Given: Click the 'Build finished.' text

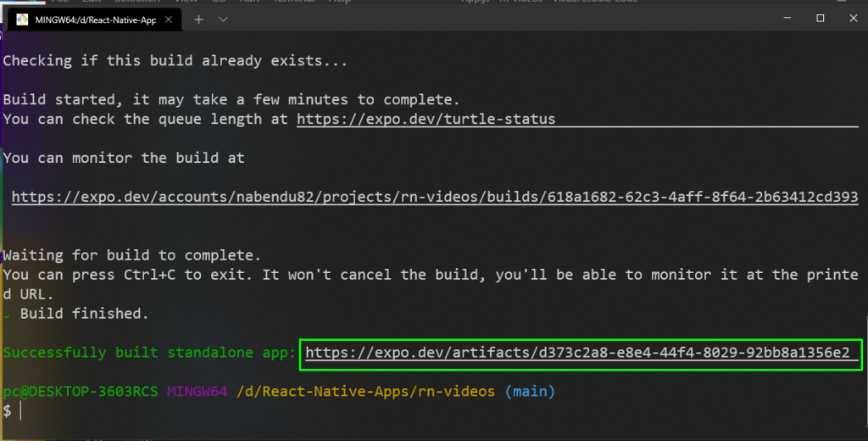Looking at the screenshot, I should (x=84, y=314).
